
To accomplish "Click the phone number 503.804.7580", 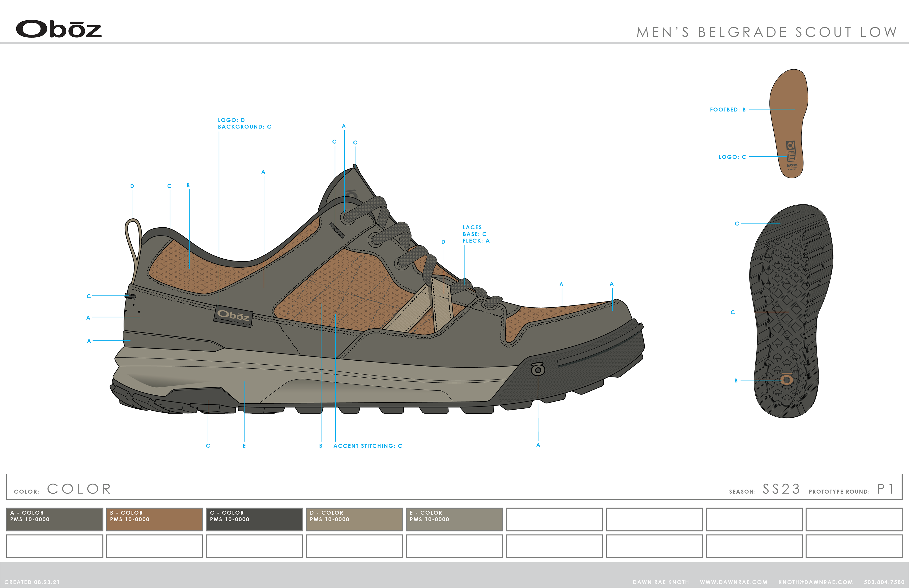I will tap(884, 582).
